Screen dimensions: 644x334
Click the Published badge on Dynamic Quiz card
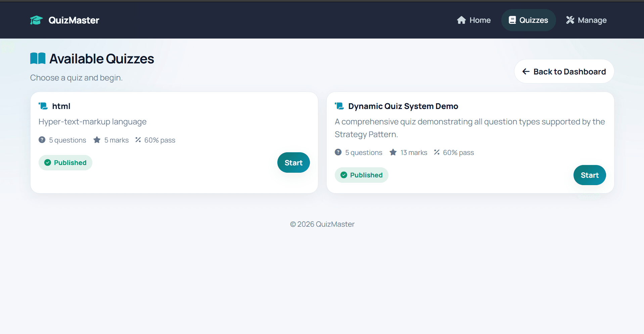[x=362, y=175]
